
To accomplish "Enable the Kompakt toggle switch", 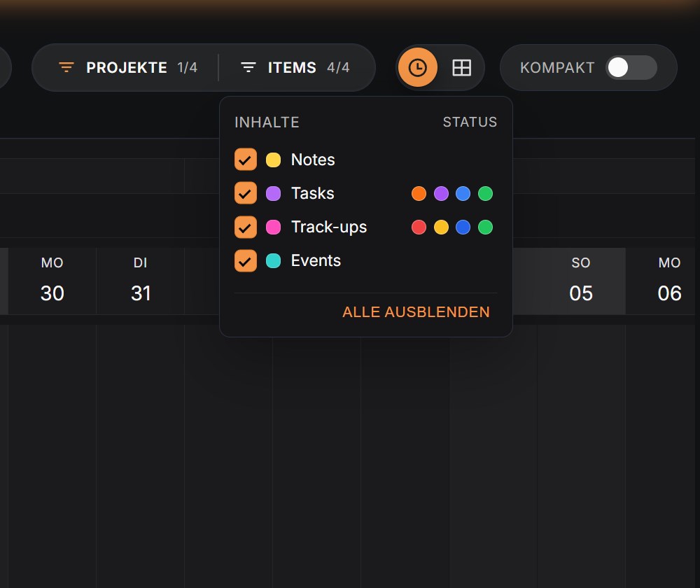I will tap(631, 68).
